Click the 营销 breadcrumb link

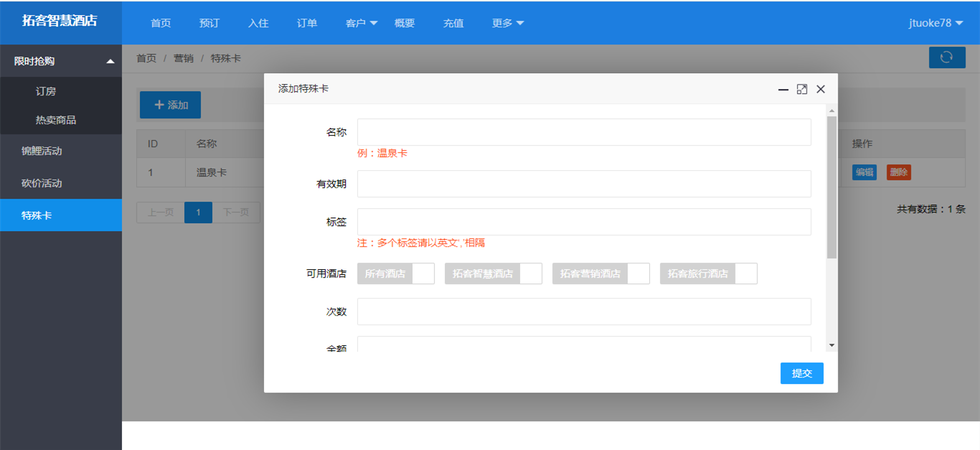(184, 58)
